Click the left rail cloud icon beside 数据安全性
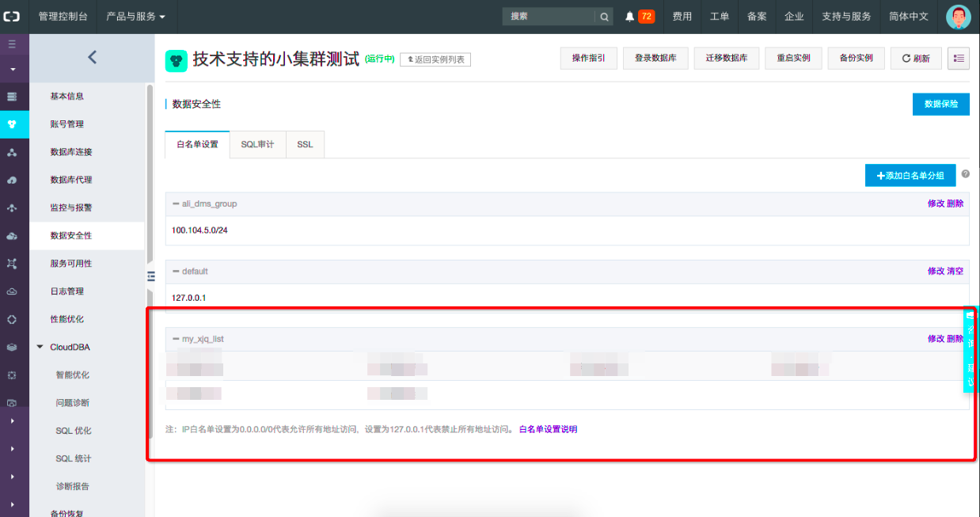Viewport: 980px width, 517px height. click(12, 236)
